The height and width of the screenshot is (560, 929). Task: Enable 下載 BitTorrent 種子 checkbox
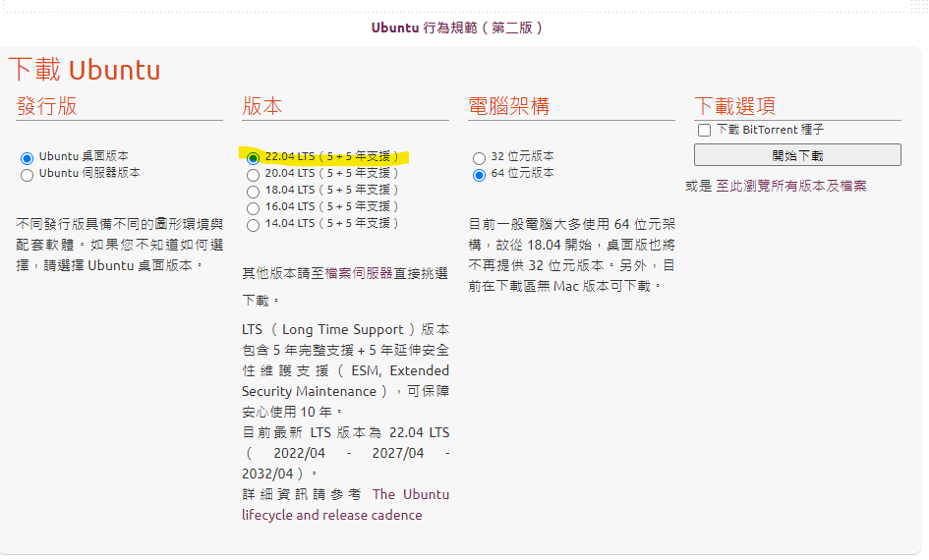coord(704,131)
